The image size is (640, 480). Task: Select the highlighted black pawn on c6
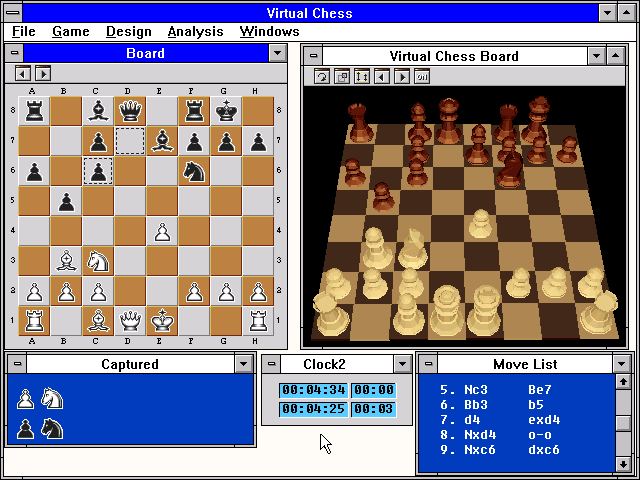point(98,171)
